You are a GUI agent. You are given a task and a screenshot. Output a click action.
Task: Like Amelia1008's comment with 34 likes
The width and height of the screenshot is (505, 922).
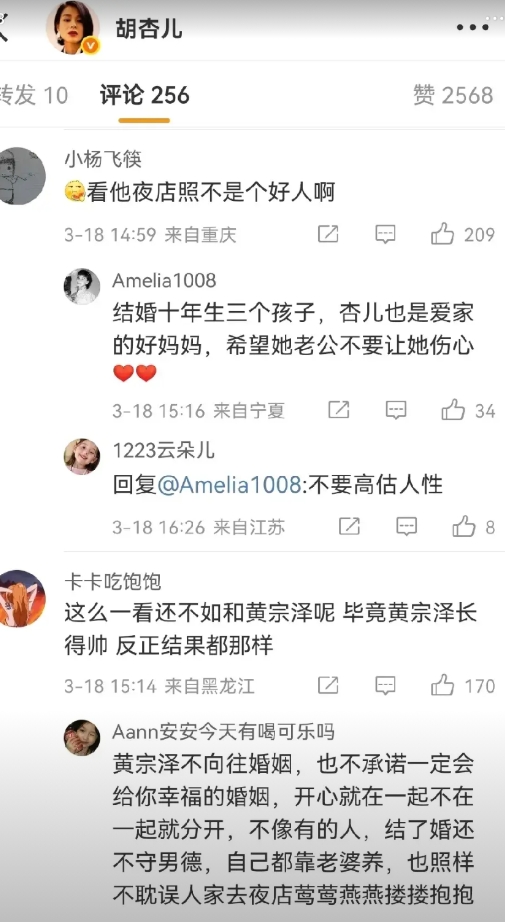click(x=453, y=410)
